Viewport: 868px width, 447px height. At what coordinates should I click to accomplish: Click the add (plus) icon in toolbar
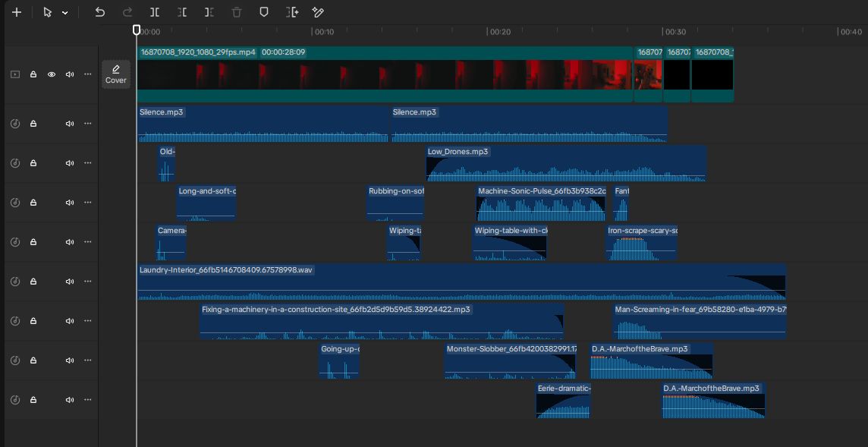tap(17, 12)
